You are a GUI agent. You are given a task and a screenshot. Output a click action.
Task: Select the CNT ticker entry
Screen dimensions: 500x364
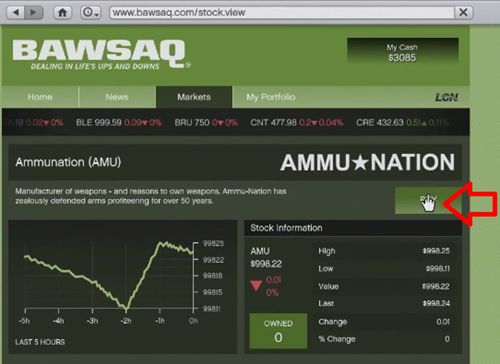point(297,122)
